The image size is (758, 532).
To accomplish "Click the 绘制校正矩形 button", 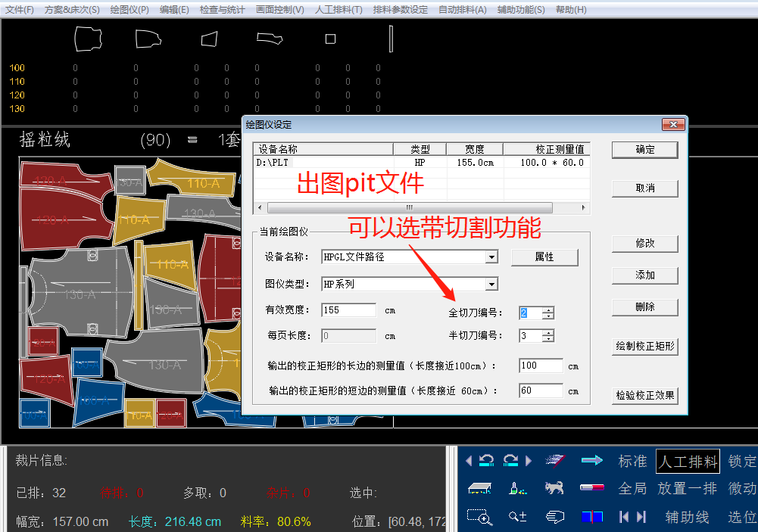I will pyautogui.click(x=644, y=346).
